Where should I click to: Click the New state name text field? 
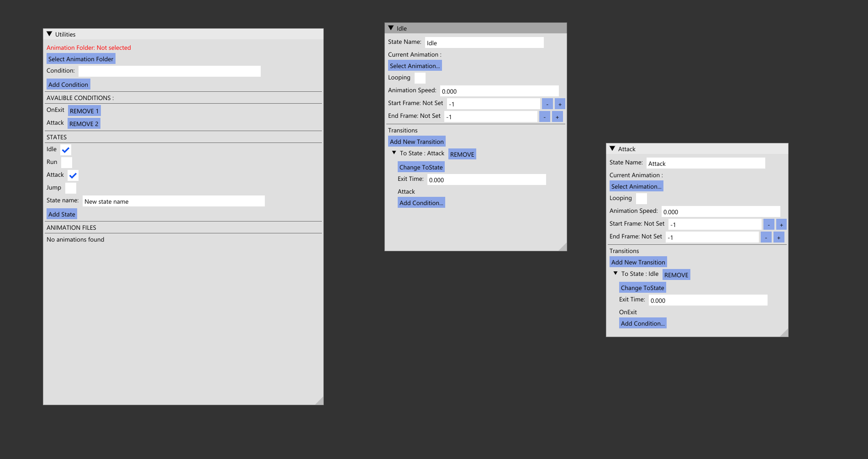[x=173, y=201]
